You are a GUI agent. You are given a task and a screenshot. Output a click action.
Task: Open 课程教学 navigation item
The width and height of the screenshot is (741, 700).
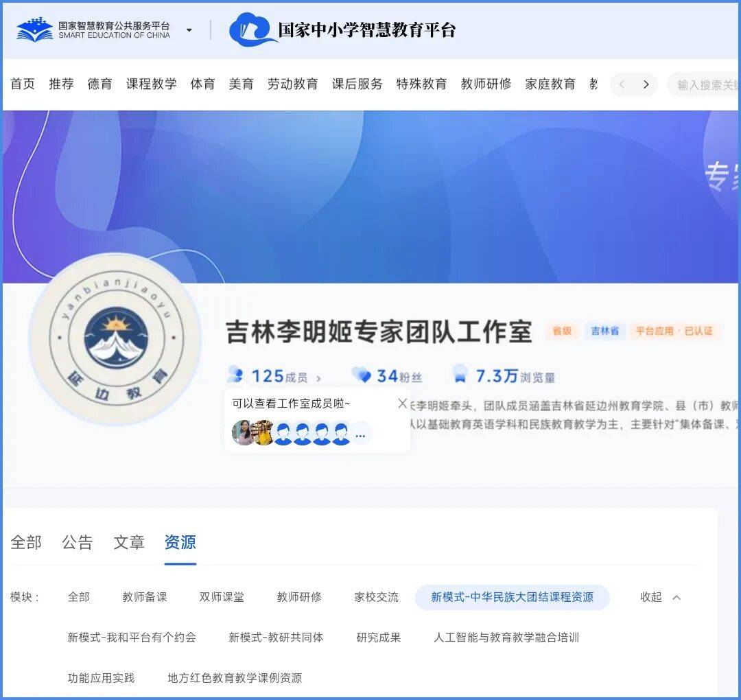(x=151, y=84)
